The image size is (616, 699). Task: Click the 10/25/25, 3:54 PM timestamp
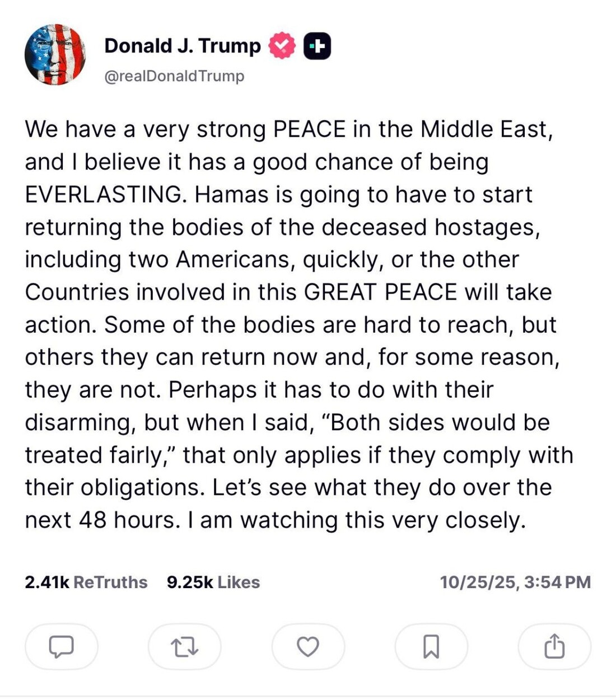[x=515, y=582]
